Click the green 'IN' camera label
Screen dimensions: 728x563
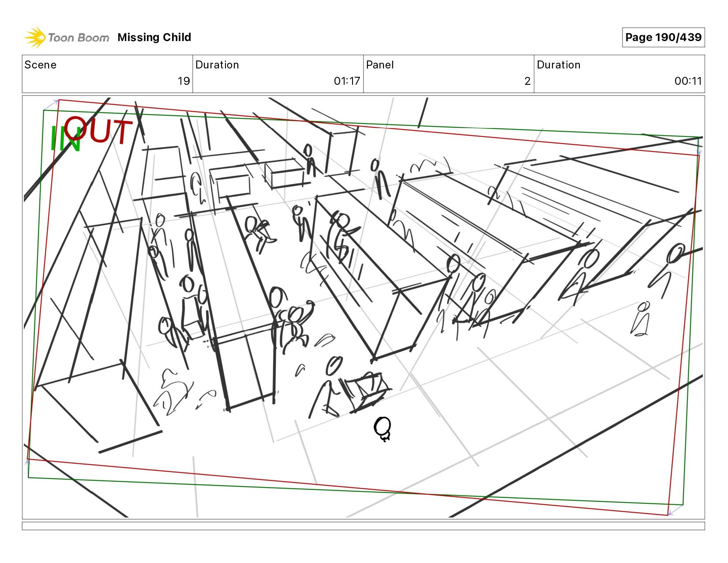[65, 139]
